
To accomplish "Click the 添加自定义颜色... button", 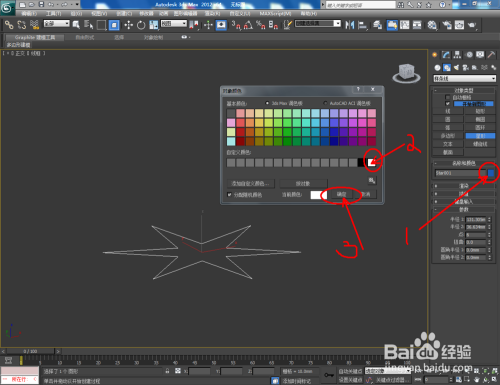I will [251, 183].
